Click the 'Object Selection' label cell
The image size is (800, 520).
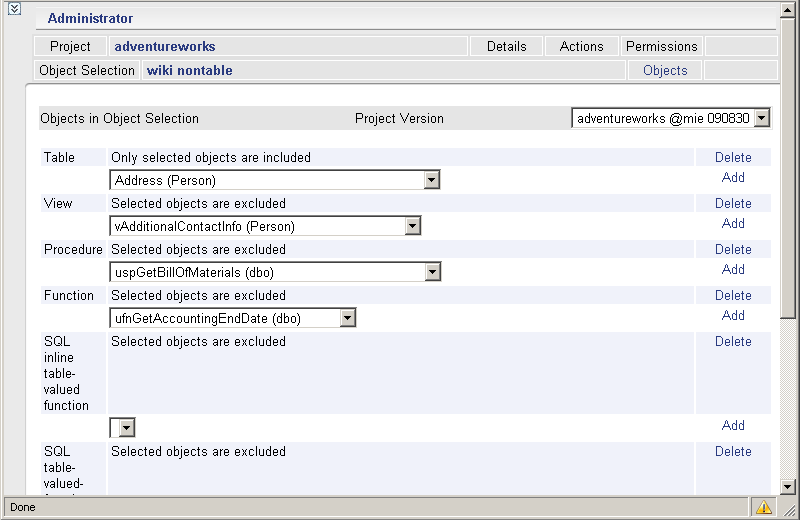coord(87,70)
